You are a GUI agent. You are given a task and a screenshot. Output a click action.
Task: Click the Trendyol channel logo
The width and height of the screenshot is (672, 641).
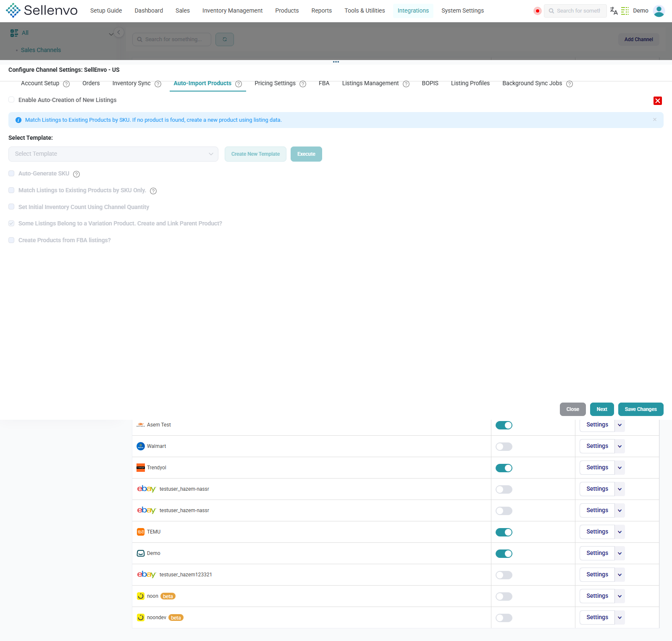click(141, 468)
